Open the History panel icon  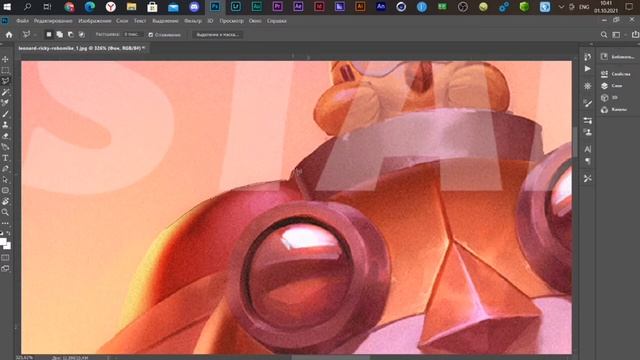coord(587,57)
